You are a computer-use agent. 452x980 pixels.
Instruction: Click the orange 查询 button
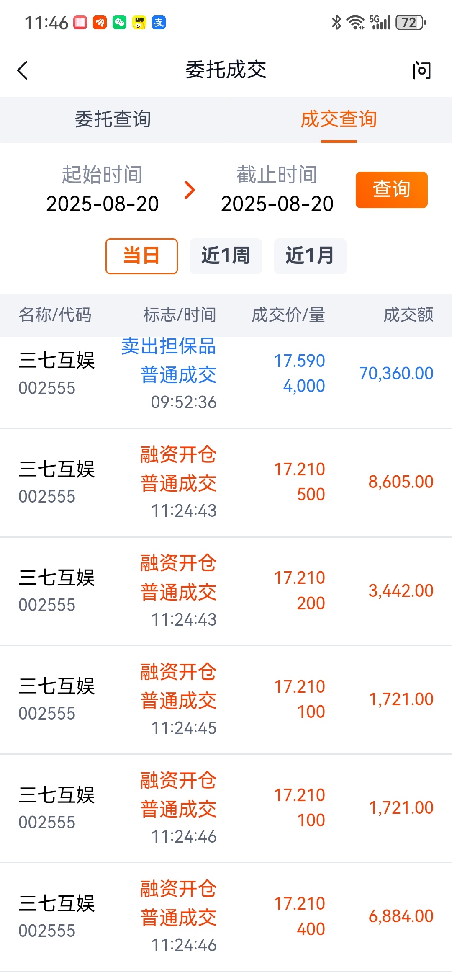point(392,190)
